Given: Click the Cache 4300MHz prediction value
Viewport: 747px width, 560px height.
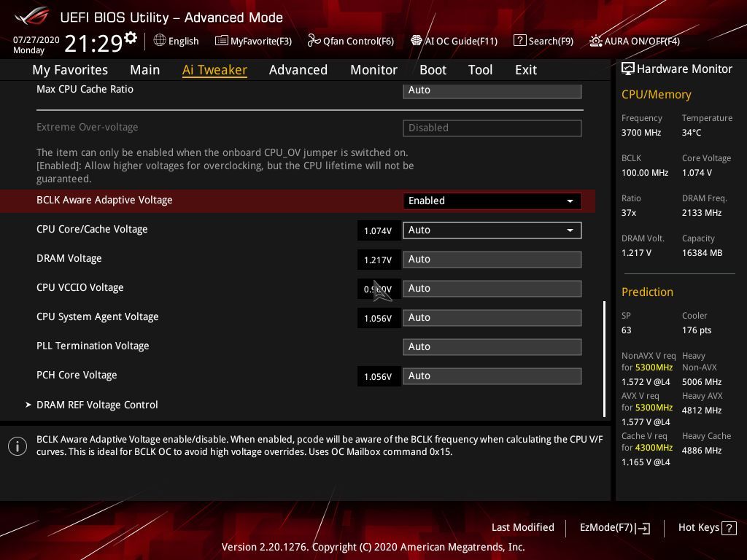Looking at the screenshot, I should point(654,448).
